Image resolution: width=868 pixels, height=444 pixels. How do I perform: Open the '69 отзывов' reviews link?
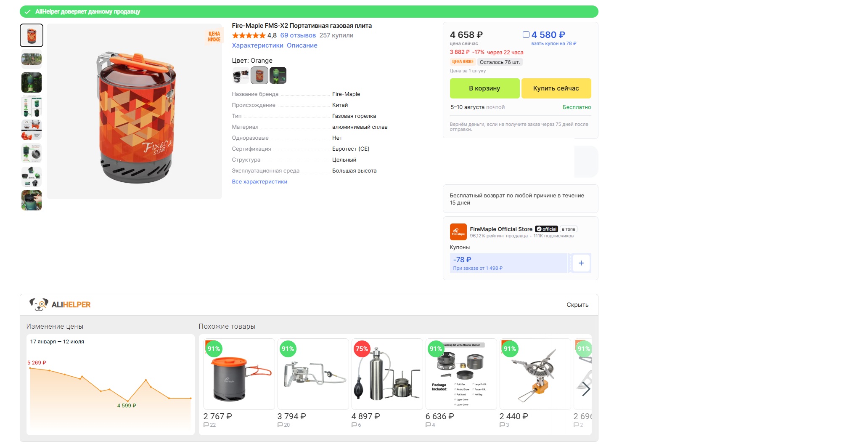click(298, 35)
